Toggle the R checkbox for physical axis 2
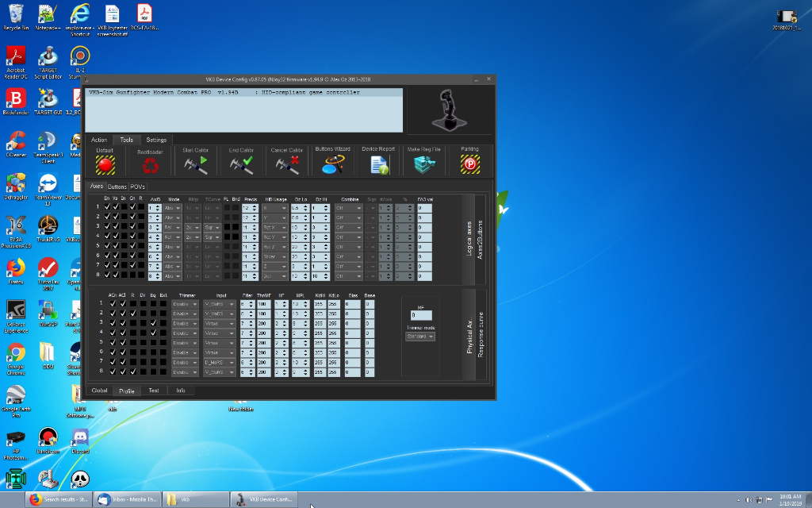The width and height of the screenshot is (812, 508). click(133, 314)
